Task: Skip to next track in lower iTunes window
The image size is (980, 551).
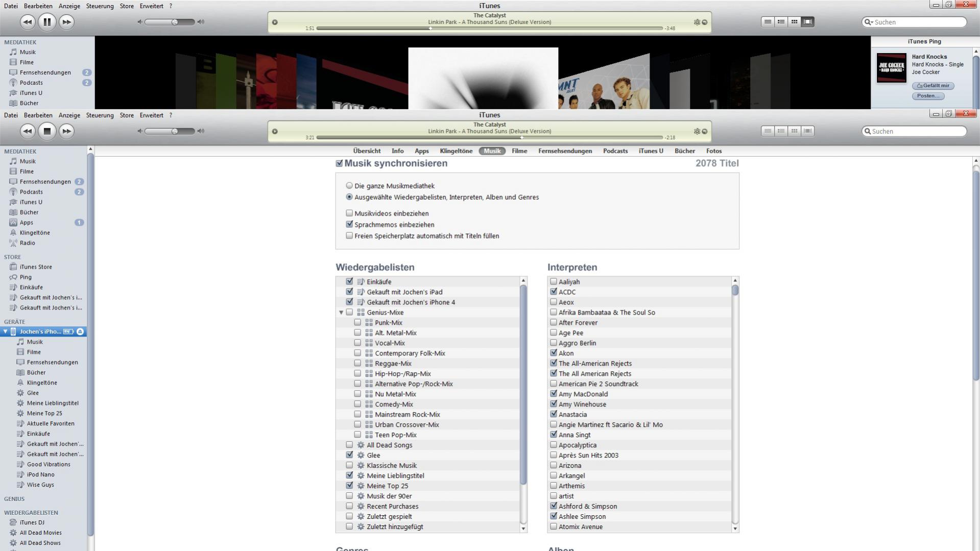Action: point(66,131)
